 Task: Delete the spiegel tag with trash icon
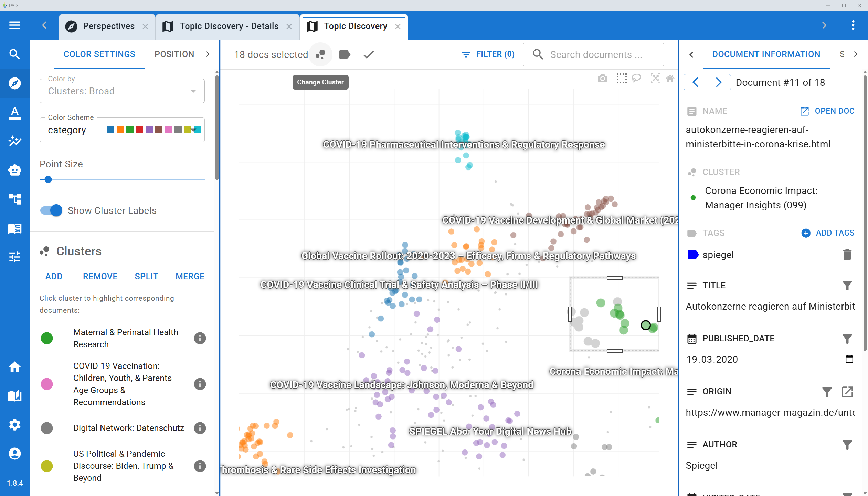(x=847, y=255)
